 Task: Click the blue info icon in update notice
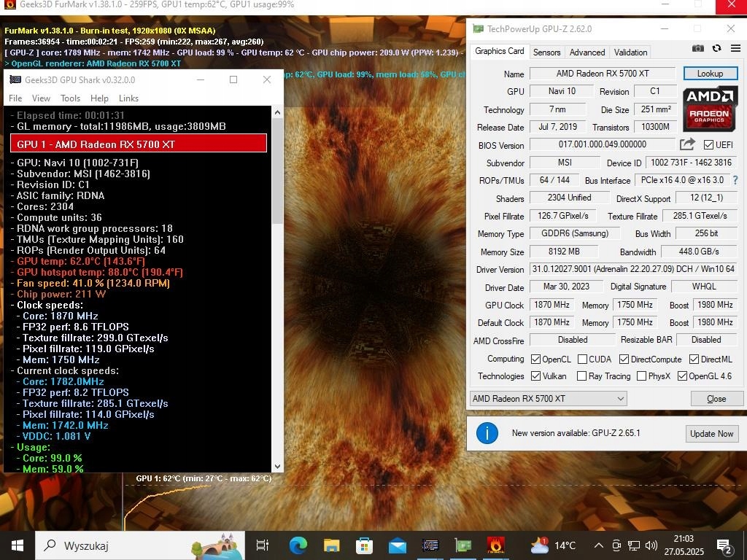pyautogui.click(x=487, y=433)
